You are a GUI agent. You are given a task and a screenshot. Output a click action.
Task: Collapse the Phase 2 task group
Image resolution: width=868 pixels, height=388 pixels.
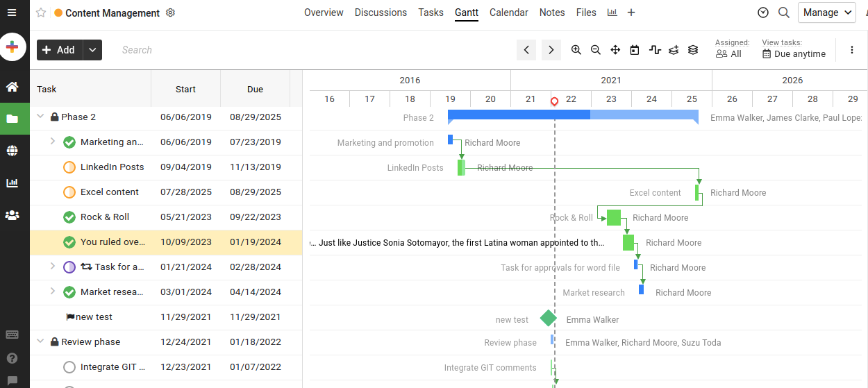click(x=40, y=117)
